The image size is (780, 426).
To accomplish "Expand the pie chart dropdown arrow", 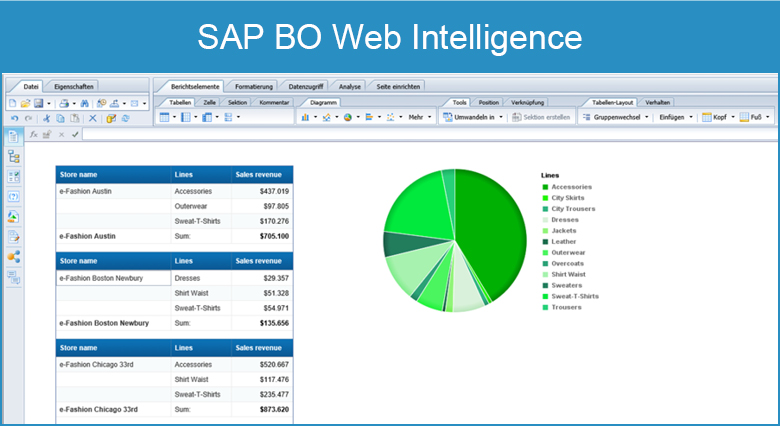I will pos(358,117).
